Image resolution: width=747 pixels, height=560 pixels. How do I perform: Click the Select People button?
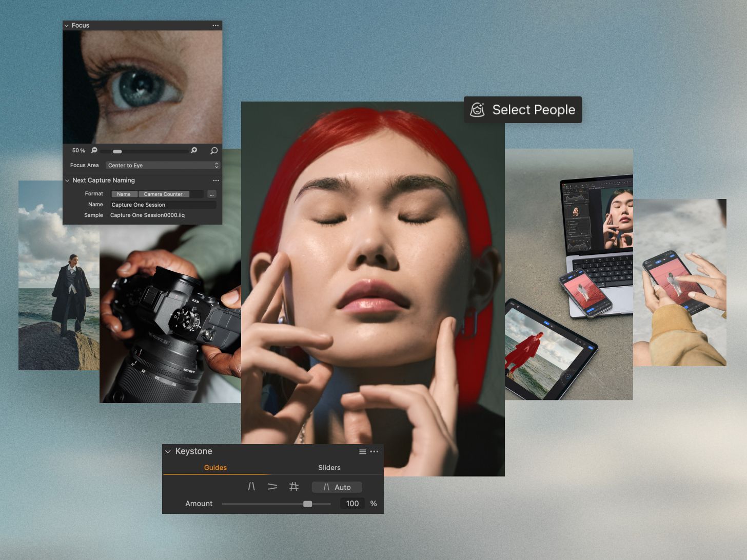523,110
